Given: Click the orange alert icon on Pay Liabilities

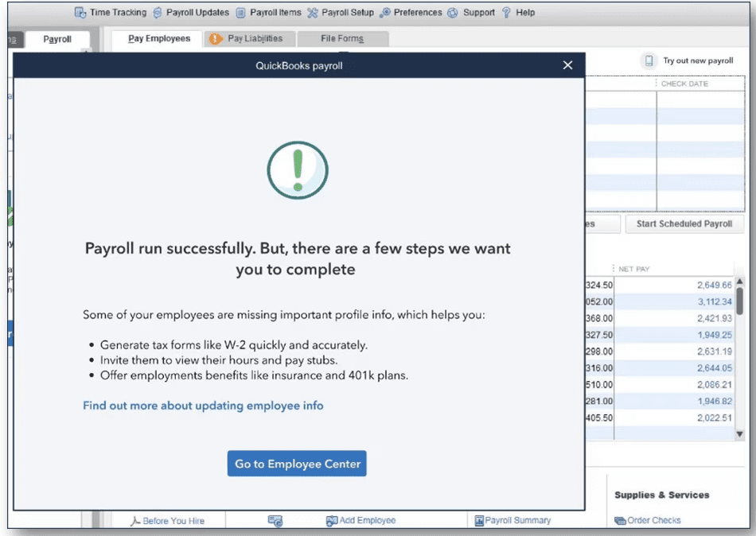Looking at the screenshot, I should 216,38.
